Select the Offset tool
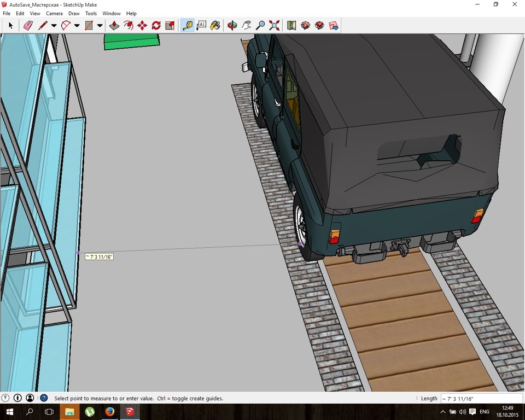The width and height of the screenshot is (525, 420). (128, 26)
